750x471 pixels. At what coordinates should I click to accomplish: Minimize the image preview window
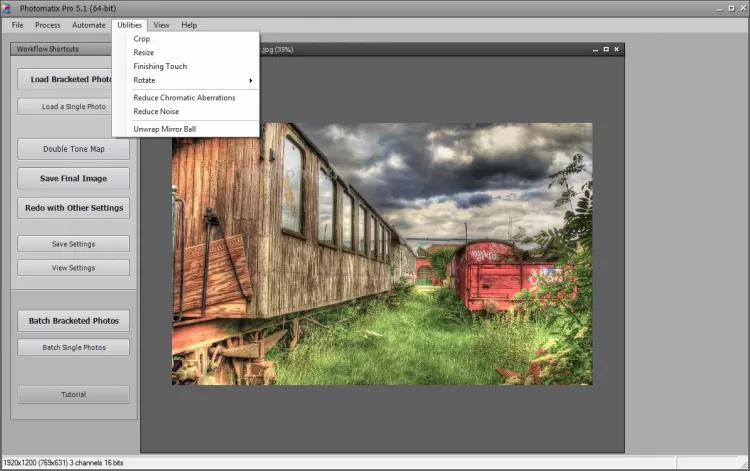[595, 48]
